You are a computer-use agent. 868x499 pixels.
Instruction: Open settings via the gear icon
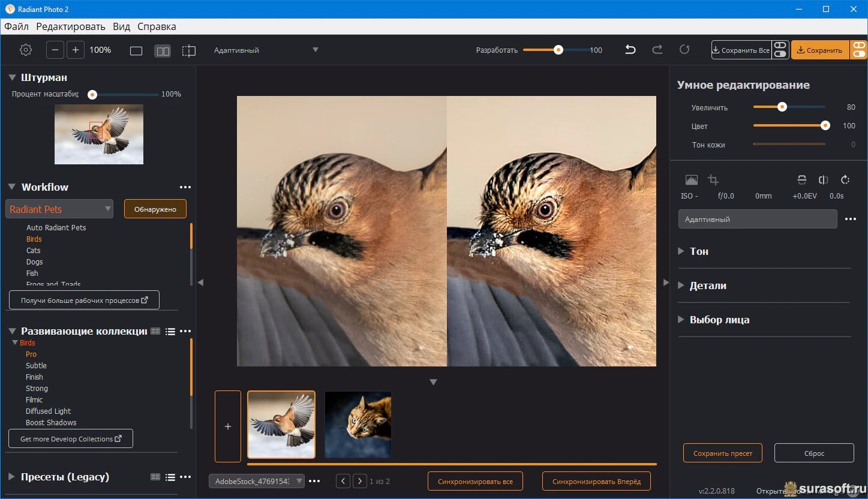point(26,50)
